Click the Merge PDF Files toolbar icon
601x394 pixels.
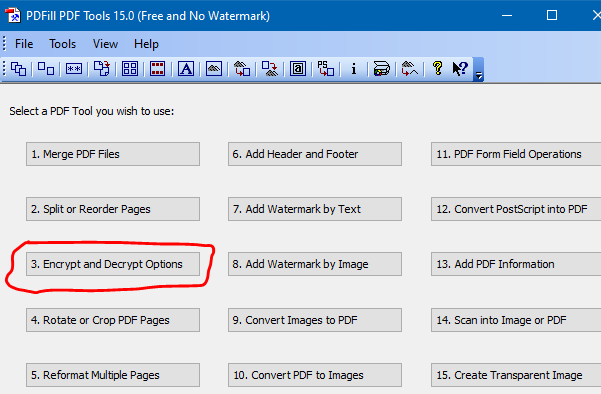point(18,69)
